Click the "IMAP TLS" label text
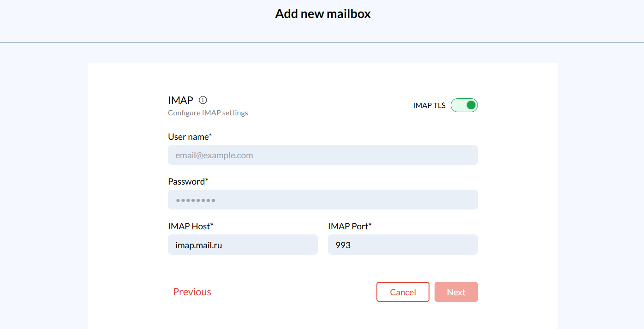Viewport: 644px width, 329px height. [x=429, y=105]
